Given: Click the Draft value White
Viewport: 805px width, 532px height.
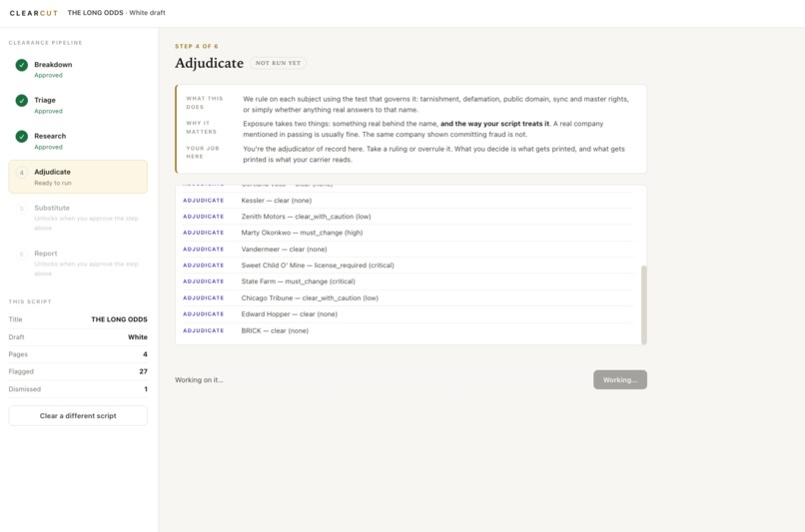Looking at the screenshot, I should [x=138, y=337].
